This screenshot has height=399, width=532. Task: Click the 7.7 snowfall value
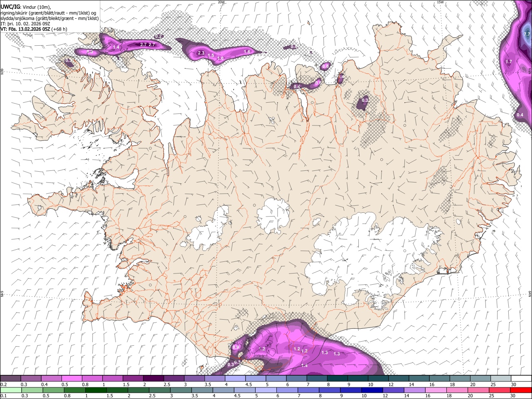point(527,34)
